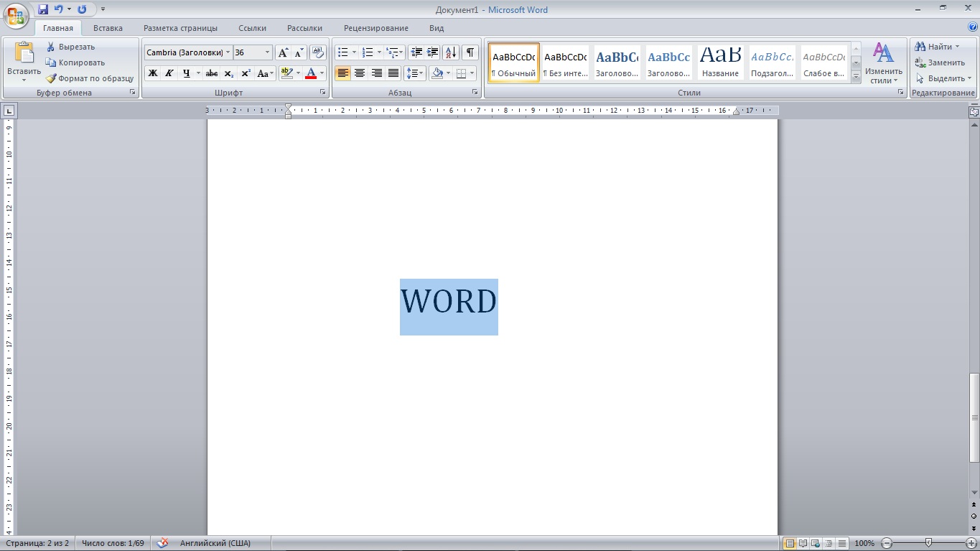Expand the styles gallery More arrow
980x551 pixels.
[856, 78]
